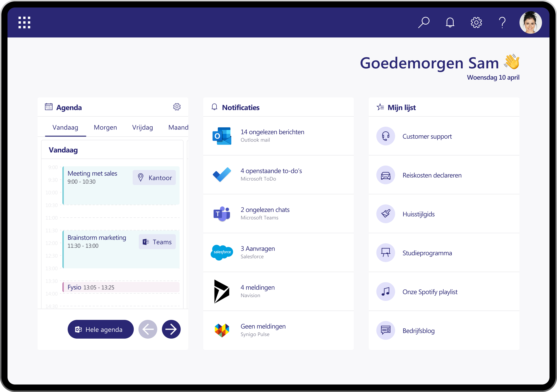Open 4 meldingen Navision notification

[278, 292]
